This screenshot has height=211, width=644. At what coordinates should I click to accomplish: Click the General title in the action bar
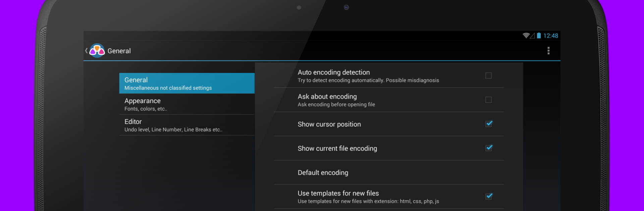coord(119,51)
